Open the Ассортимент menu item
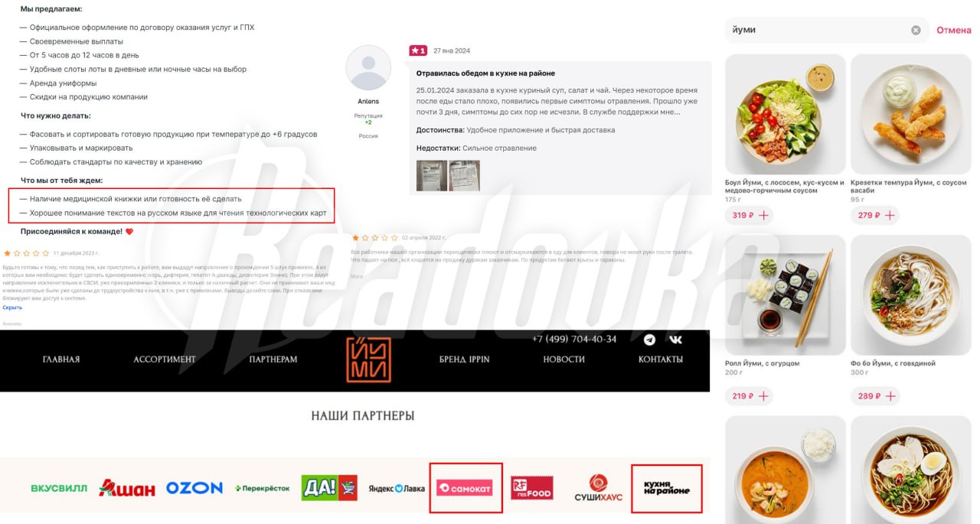 click(165, 360)
